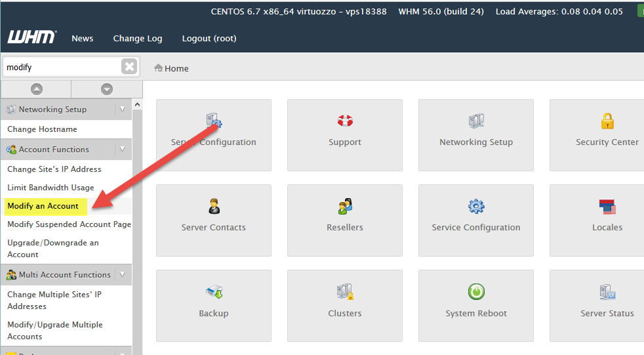Clear the search box with X button
The width and height of the screenshot is (644, 355).
click(x=129, y=67)
